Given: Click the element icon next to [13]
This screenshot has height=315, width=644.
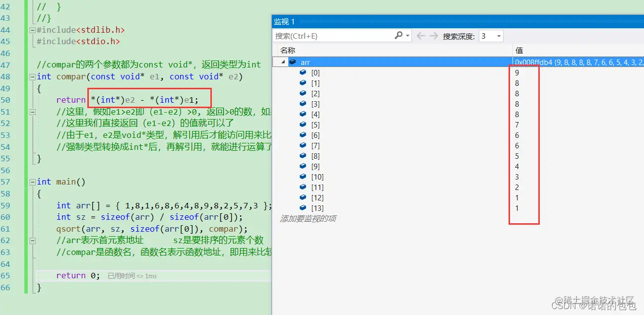Looking at the screenshot, I should pos(303,208).
